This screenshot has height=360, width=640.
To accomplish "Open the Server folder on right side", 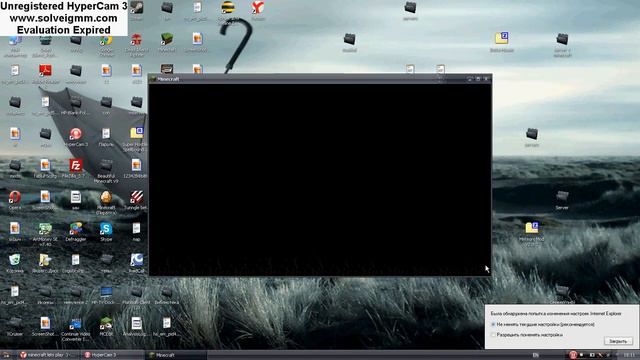I will 562,197.
